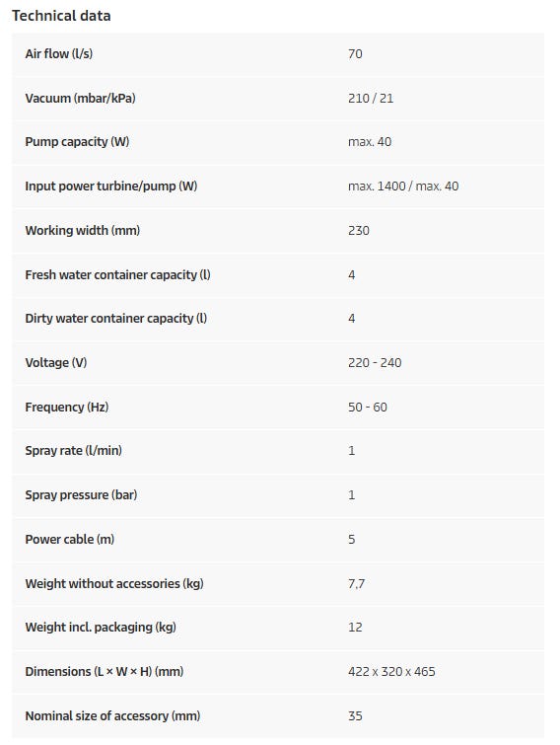Click the Working width value 230
Viewport: 560px width, 745px height.
[359, 231]
